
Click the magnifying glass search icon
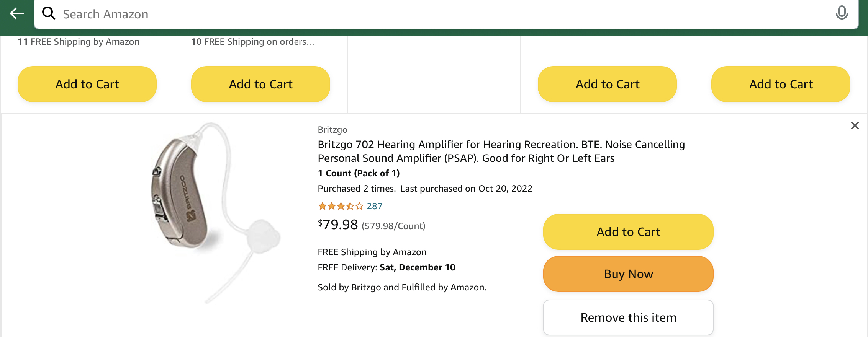click(x=49, y=13)
